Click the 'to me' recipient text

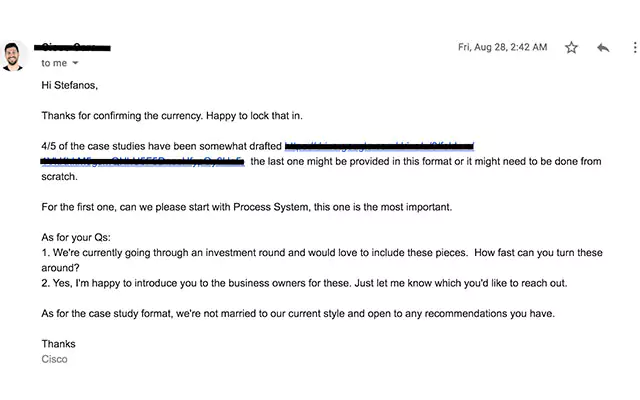(x=54, y=63)
